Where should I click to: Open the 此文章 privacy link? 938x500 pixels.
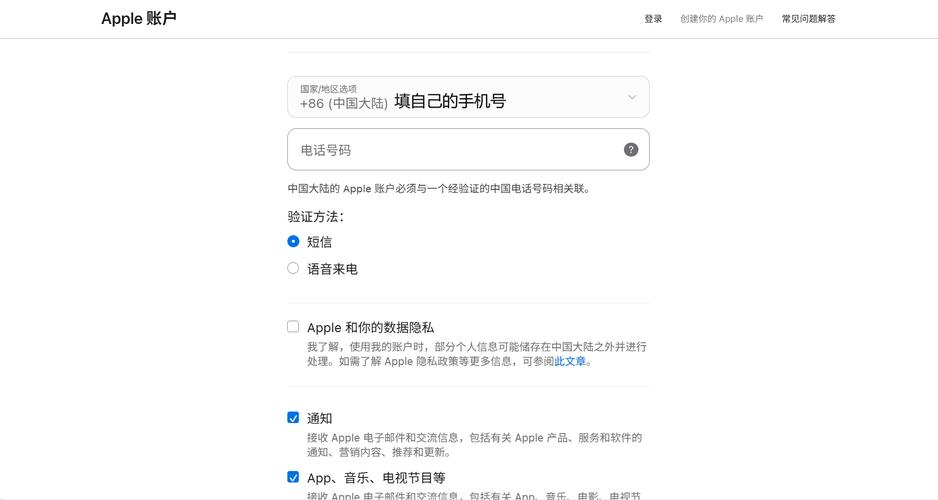(570, 361)
